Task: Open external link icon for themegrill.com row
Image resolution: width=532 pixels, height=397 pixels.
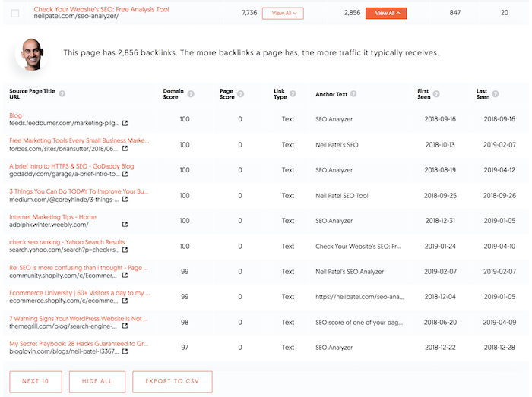Action: 125,326
